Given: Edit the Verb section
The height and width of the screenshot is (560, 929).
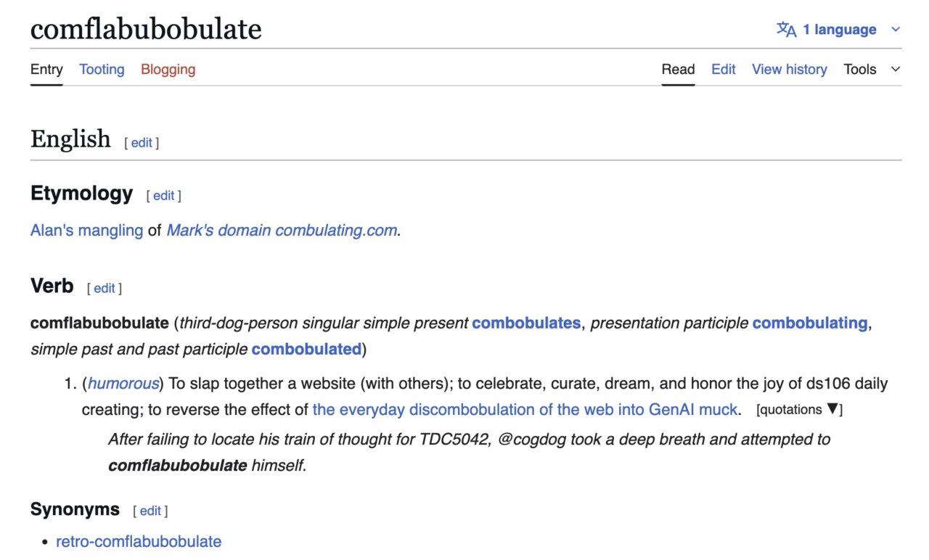Looking at the screenshot, I should point(105,288).
